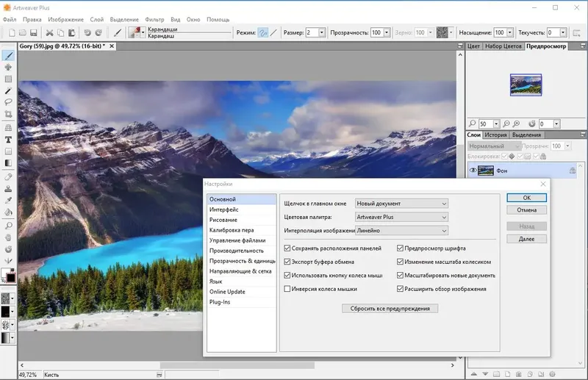Image resolution: width=588 pixels, height=380 pixels.
Task: Open the Фильтр menu
Action: [x=154, y=19]
